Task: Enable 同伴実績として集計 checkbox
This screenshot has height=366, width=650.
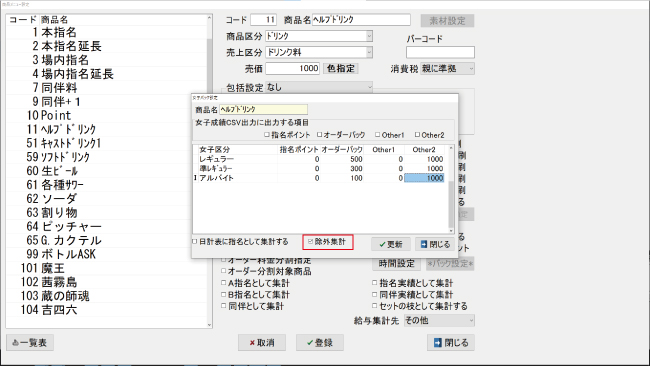Action: click(374, 295)
